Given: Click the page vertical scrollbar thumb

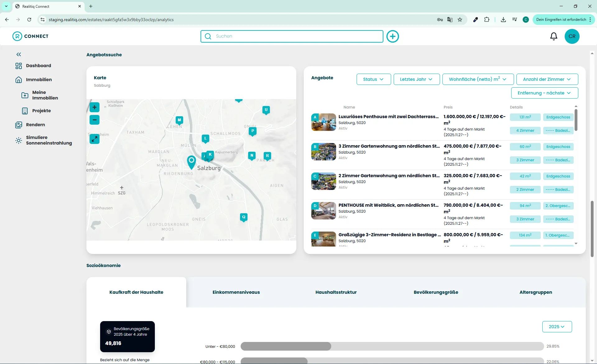Looking at the screenshot, I should click(592, 229).
